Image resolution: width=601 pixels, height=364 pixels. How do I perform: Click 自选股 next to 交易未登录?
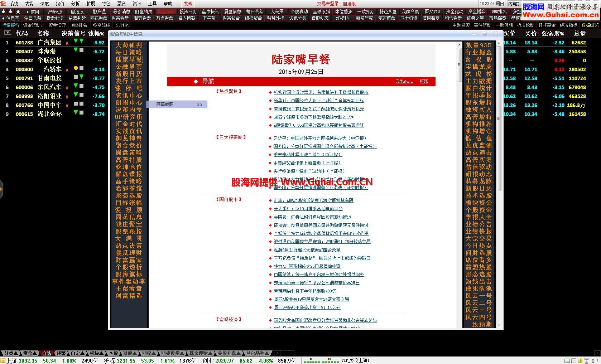pyautogui.click(x=349, y=4)
